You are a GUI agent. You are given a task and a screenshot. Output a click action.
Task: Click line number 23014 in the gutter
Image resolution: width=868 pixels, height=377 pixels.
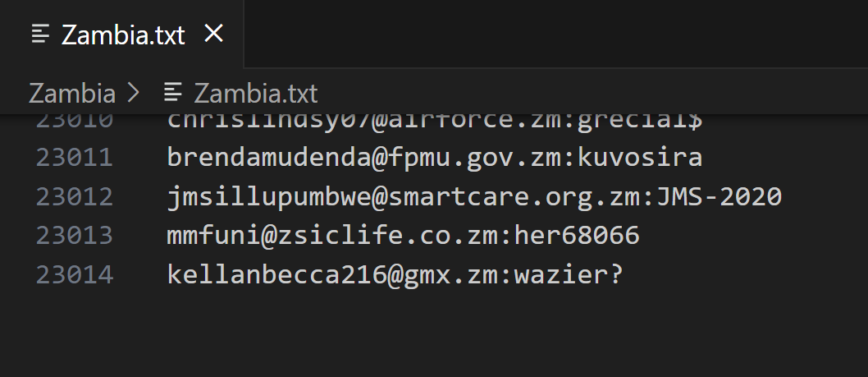pos(74,275)
